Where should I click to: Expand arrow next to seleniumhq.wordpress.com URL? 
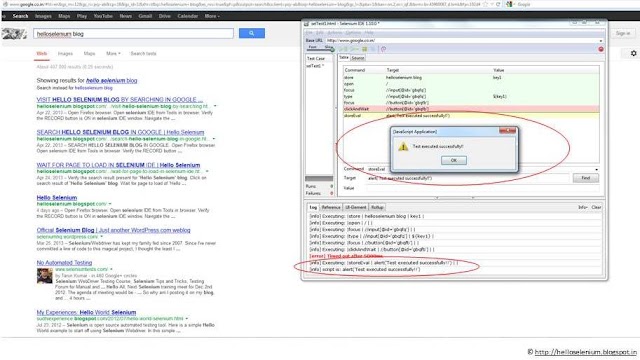(101, 237)
